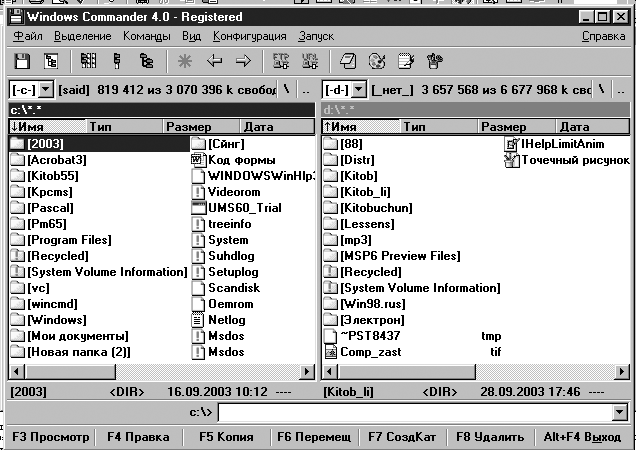Open the Файл menu
The image size is (636, 450).
[28, 36]
